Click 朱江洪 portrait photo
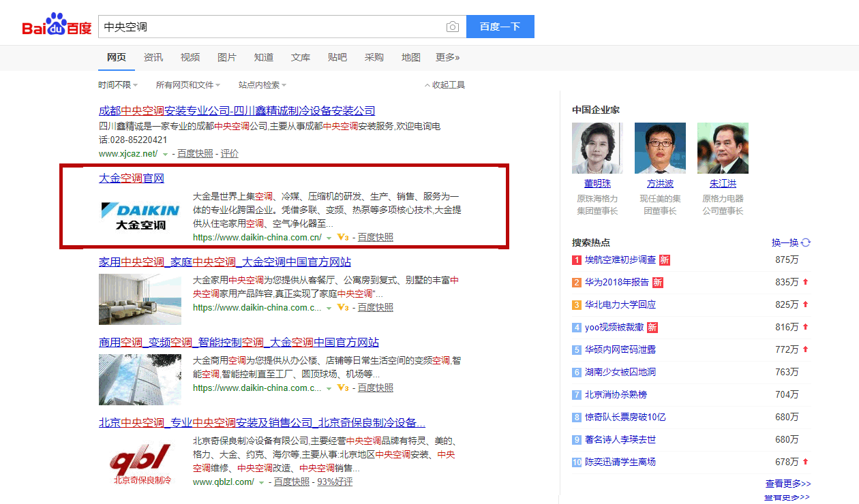The image size is (859, 504). point(723,148)
